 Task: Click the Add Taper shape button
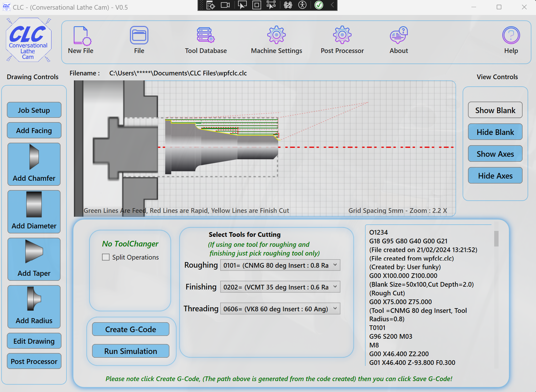[34, 259]
